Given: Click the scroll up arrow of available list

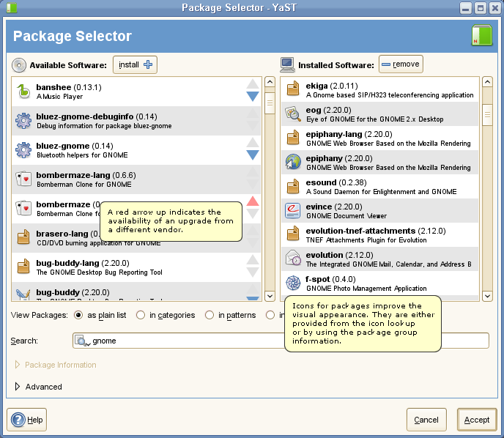Looking at the screenshot, I should 270,82.
